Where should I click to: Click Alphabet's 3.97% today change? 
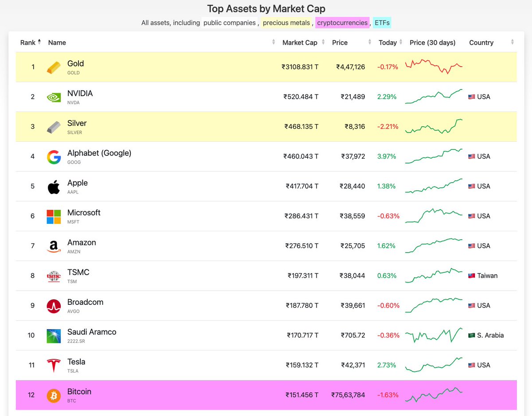pyautogui.click(x=387, y=156)
